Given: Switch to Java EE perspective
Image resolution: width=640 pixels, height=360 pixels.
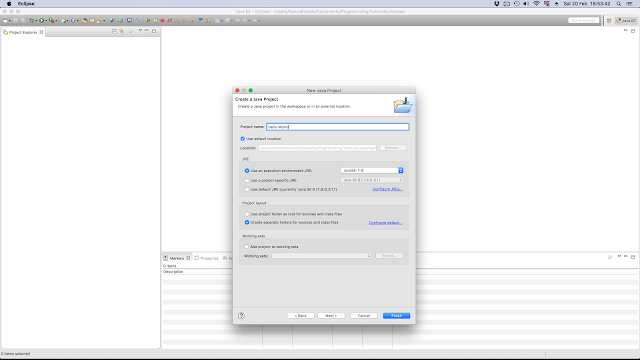Looking at the screenshot, I should (x=626, y=20).
